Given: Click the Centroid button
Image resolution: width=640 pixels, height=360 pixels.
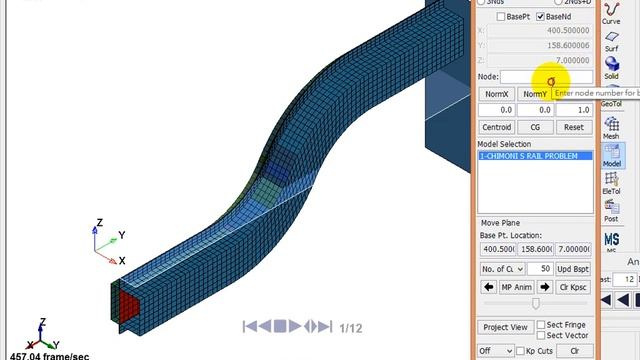Looking at the screenshot, I should (x=496, y=127).
